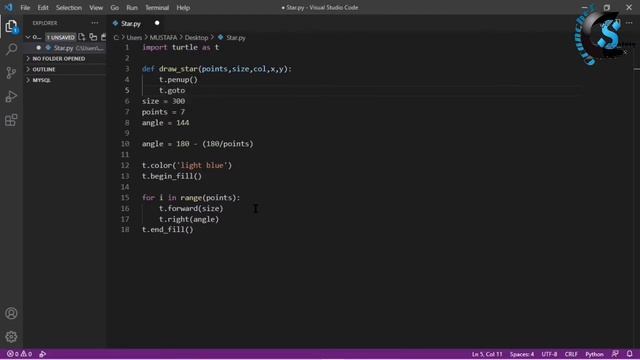
Task: Click on 't.forward(size)' line
Action: tap(191, 208)
